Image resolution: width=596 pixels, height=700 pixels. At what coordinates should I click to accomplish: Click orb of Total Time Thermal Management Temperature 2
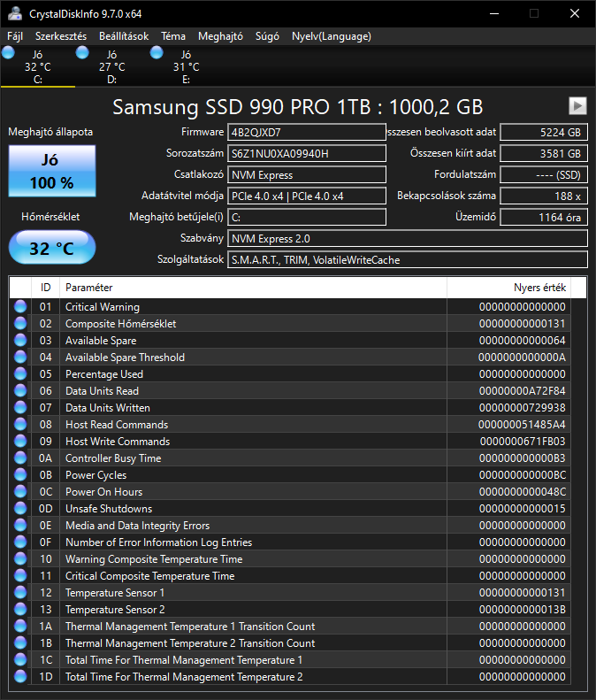20,676
